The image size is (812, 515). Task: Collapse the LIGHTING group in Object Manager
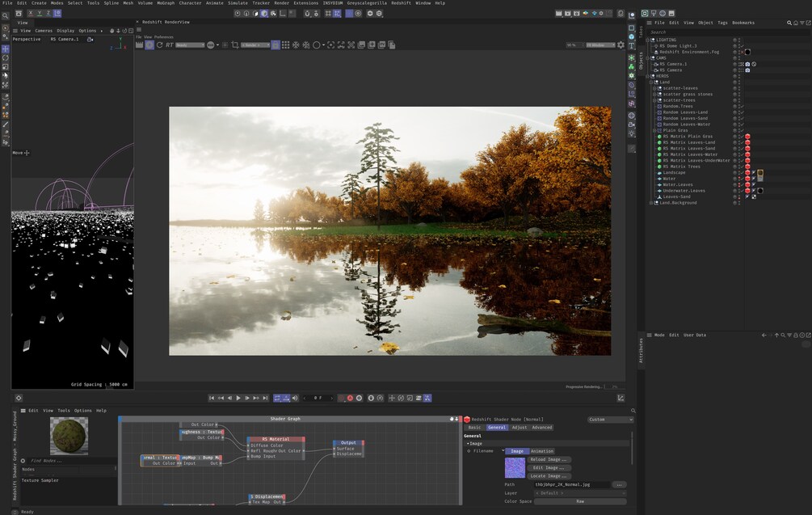click(647, 40)
